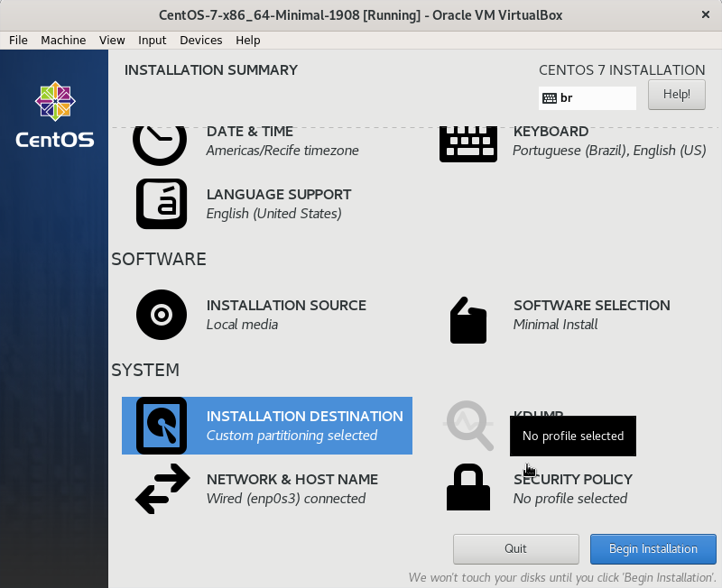
Task: Open the Devices menu
Action: [x=200, y=40]
